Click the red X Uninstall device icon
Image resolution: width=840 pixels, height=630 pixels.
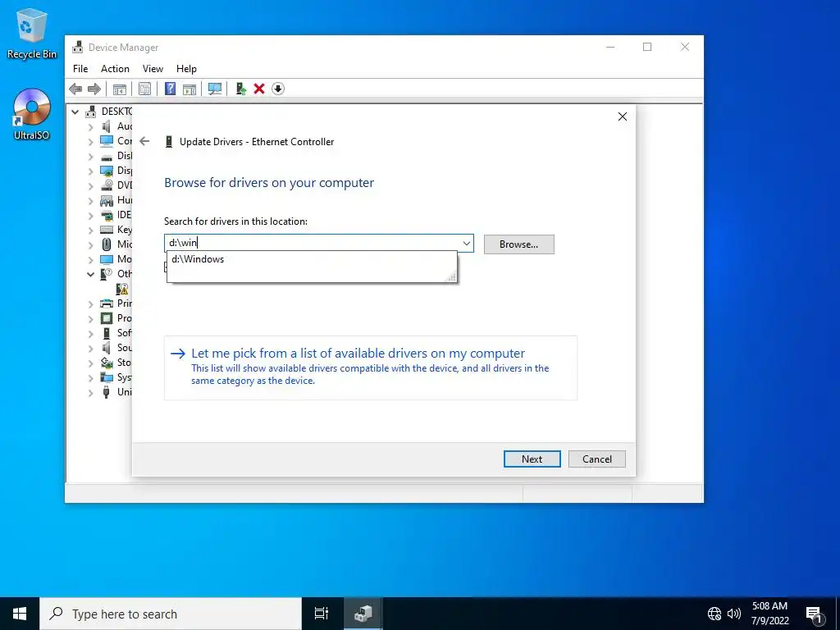[x=259, y=89]
